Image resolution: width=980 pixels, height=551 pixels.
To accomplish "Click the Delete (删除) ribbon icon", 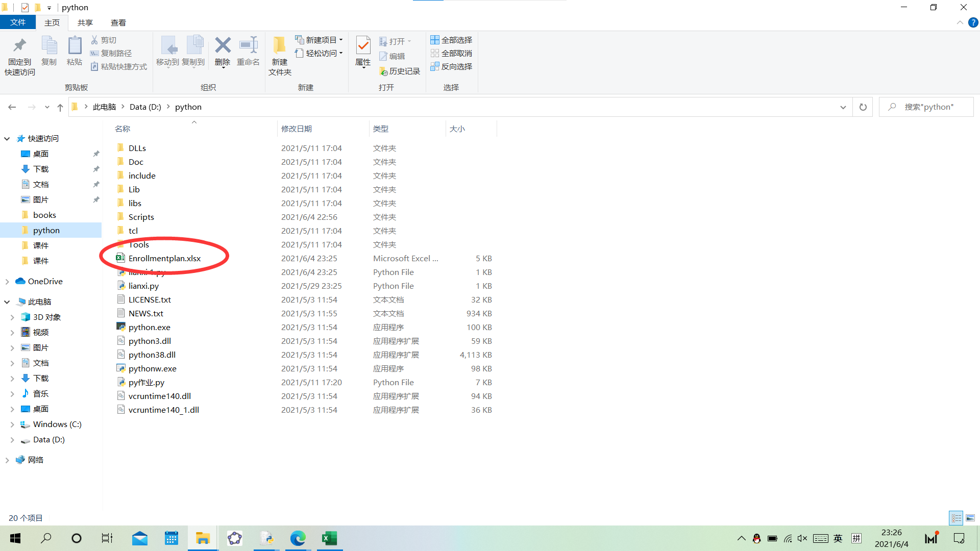I will click(x=223, y=46).
